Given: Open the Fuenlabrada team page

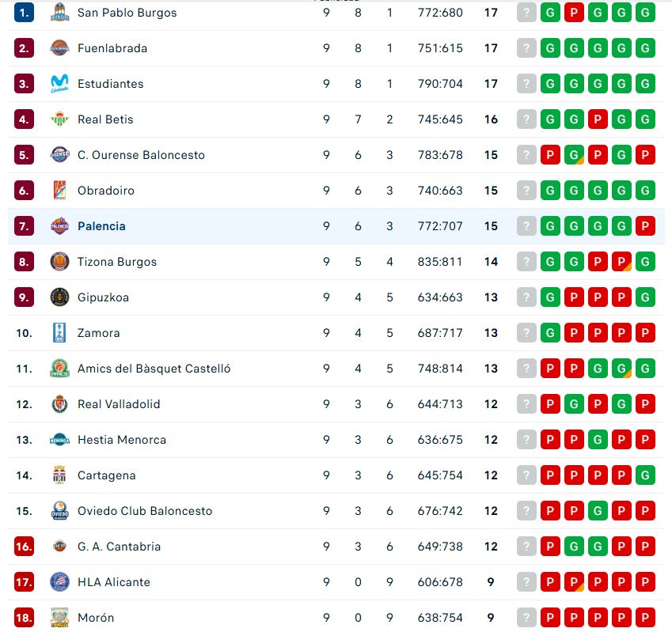Looking at the screenshot, I should pyautogui.click(x=112, y=48).
